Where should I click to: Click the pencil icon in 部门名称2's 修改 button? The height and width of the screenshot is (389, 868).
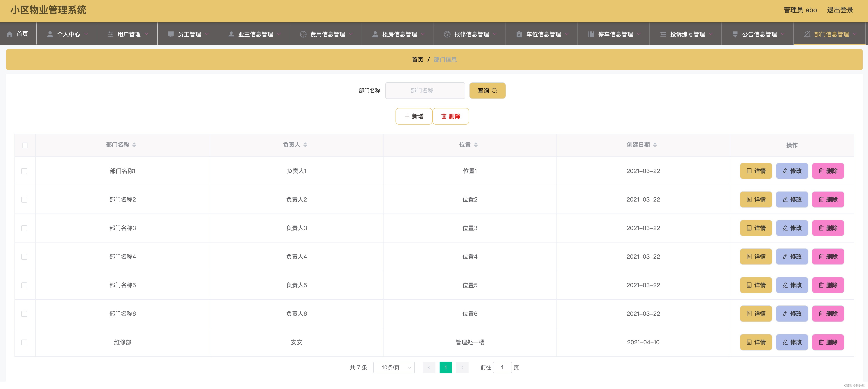(x=785, y=199)
